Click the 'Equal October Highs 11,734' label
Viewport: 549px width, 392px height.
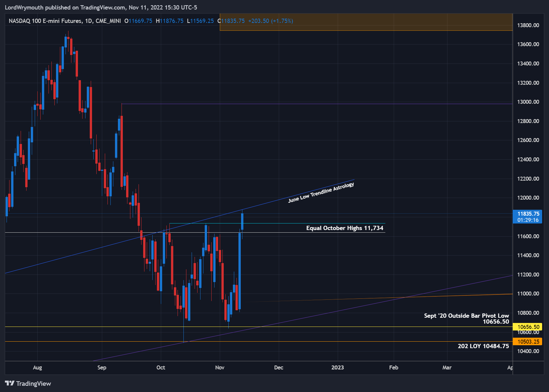pyautogui.click(x=345, y=228)
